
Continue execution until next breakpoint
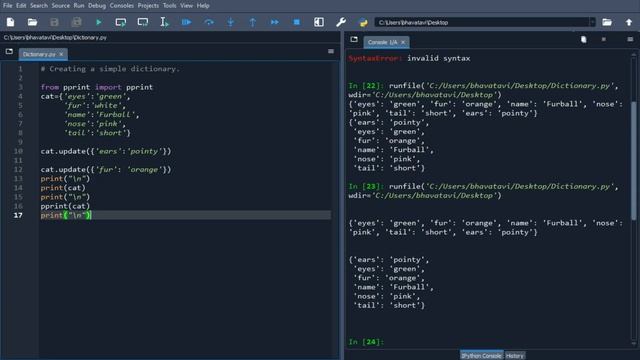(x=275, y=22)
